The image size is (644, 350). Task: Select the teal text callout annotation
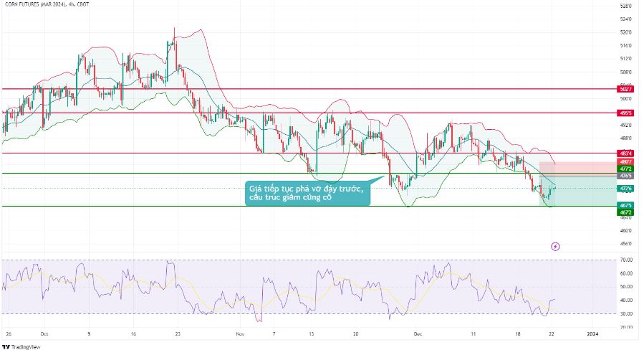(308, 192)
